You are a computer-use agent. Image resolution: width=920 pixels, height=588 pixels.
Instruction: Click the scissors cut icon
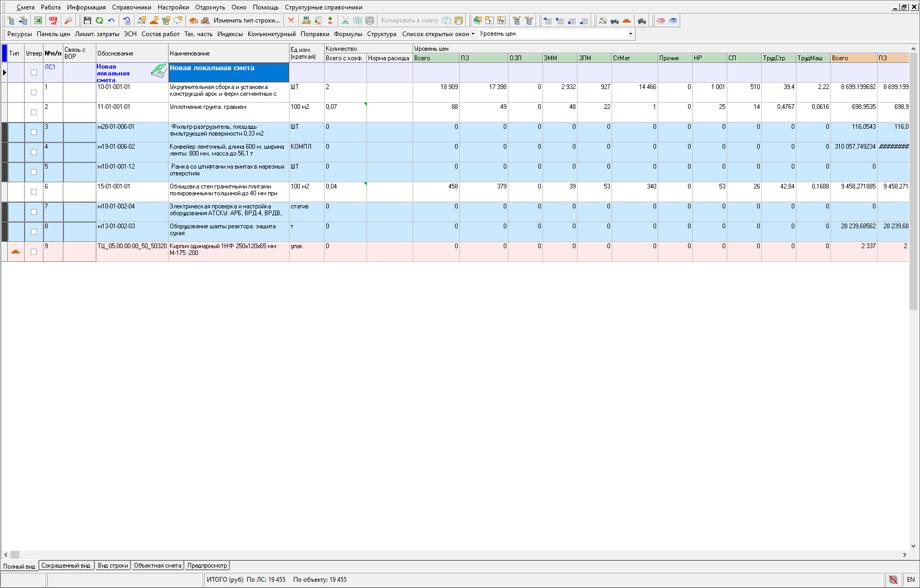pyautogui.click(x=345, y=20)
